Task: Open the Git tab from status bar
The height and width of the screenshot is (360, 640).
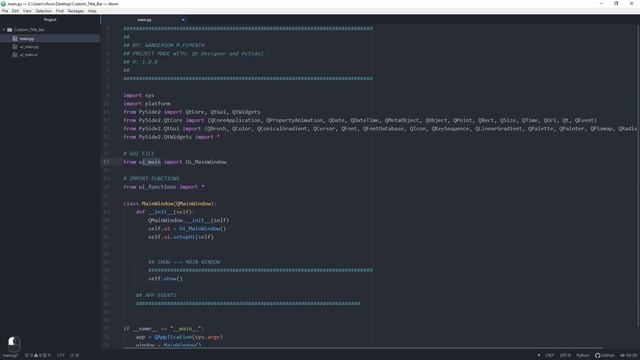Action: 629,356
